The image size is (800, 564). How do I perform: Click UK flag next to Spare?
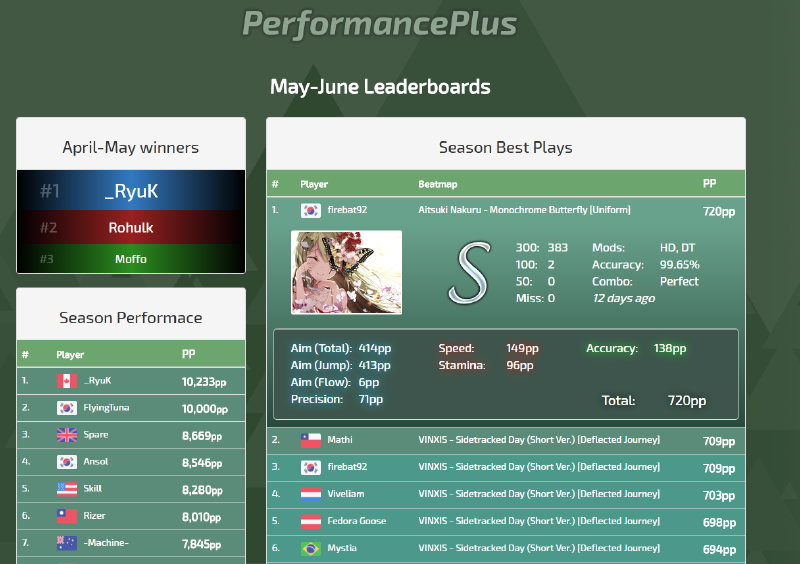coord(67,435)
